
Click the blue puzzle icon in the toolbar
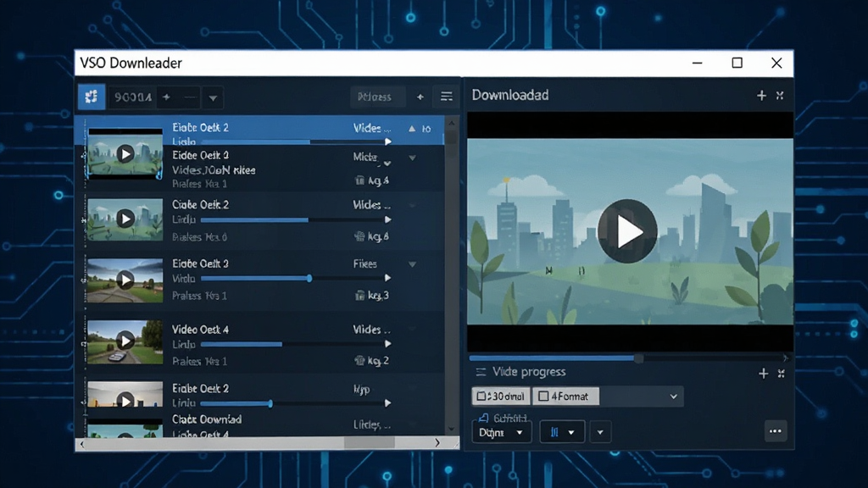[x=92, y=97]
